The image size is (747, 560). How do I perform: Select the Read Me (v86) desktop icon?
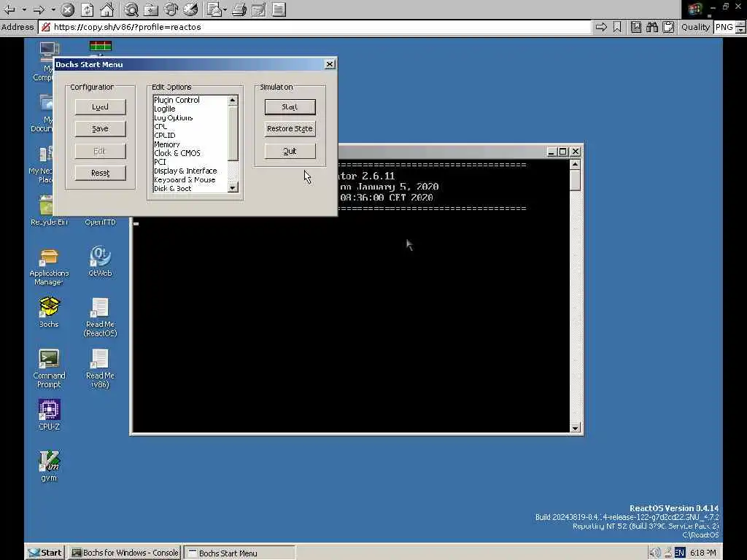(x=100, y=368)
